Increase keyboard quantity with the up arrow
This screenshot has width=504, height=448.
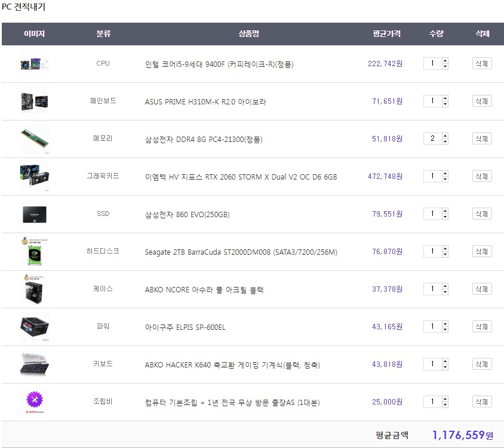click(x=445, y=362)
